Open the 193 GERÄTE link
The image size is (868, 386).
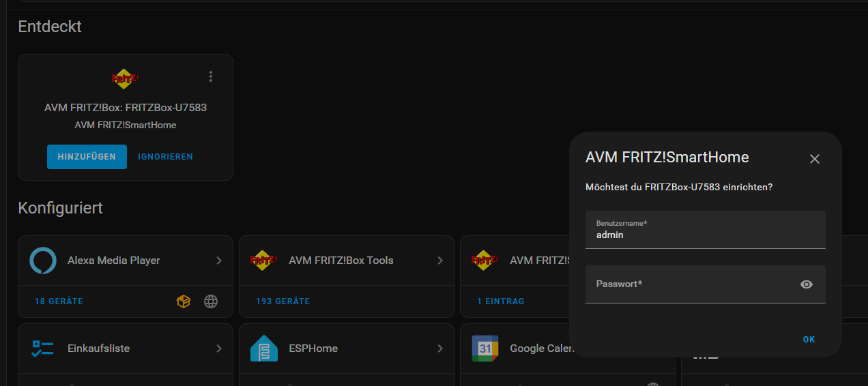(x=283, y=301)
